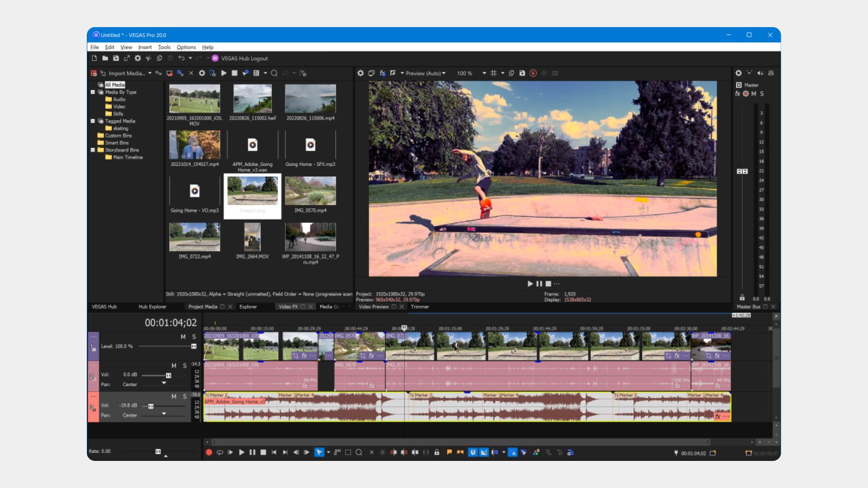Open Master bus automation settings red gear
The image size is (868, 488).
[746, 94]
